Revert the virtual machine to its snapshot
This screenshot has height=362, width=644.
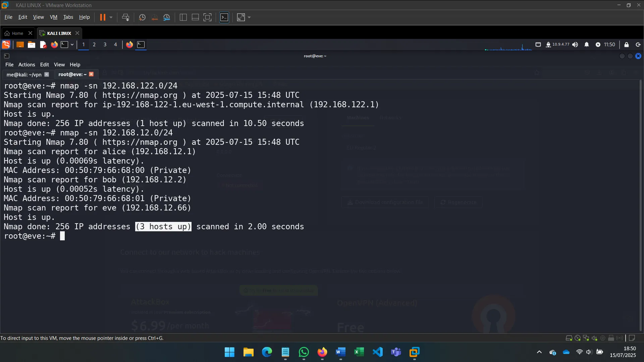pyautogui.click(x=154, y=17)
